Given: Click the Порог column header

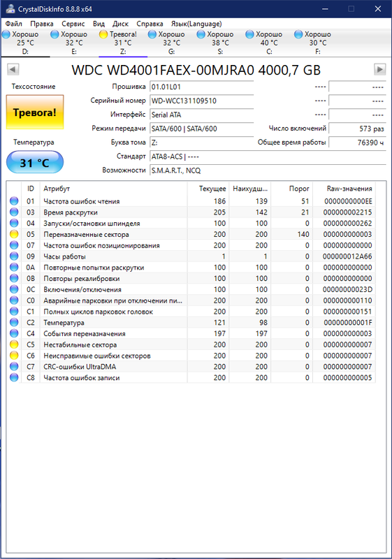Looking at the screenshot, I should [x=291, y=189].
